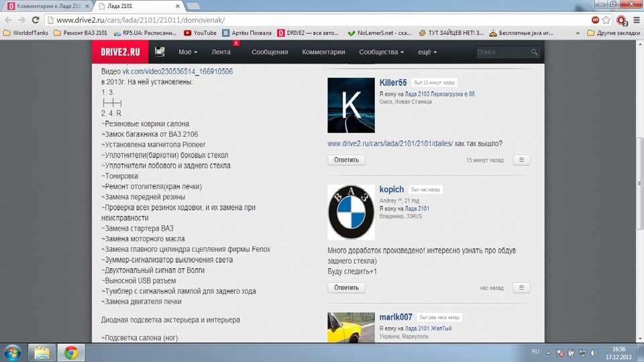The image size is (644, 362).
Task: Show hidden tray icons arrow
Action: (x=548, y=353)
